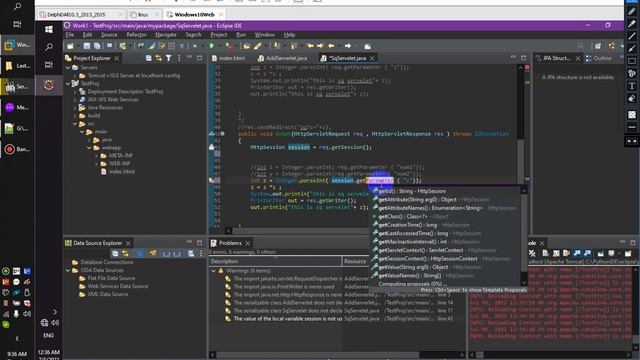640x360 pixels.
Task: Open Project Explorer view menu dots
Action: tap(179, 58)
